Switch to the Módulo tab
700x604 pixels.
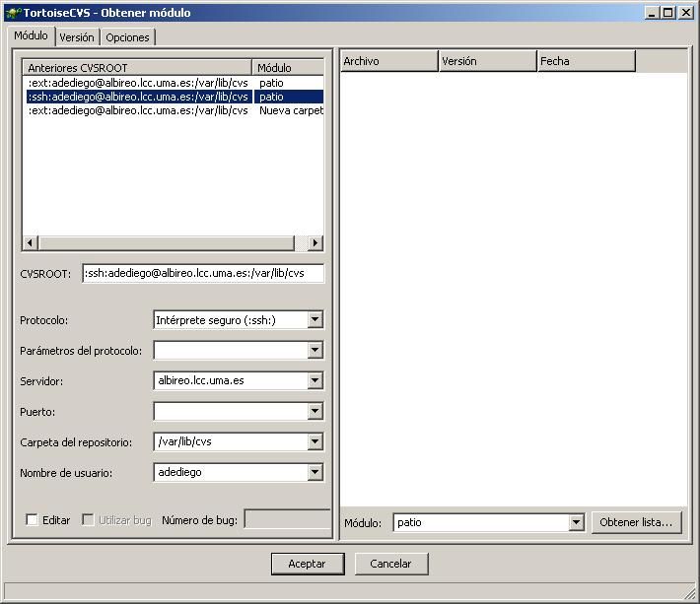(x=31, y=36)
